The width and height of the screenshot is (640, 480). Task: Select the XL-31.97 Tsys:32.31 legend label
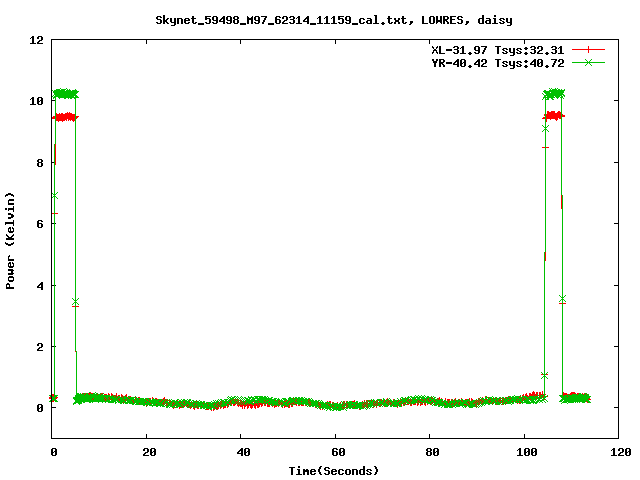tap(498, 50)
